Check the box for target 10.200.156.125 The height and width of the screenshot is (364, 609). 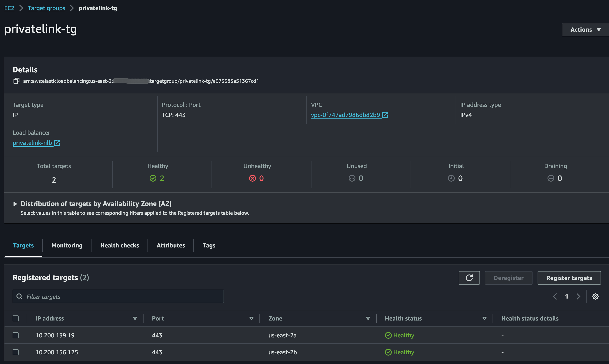(16, 352)
